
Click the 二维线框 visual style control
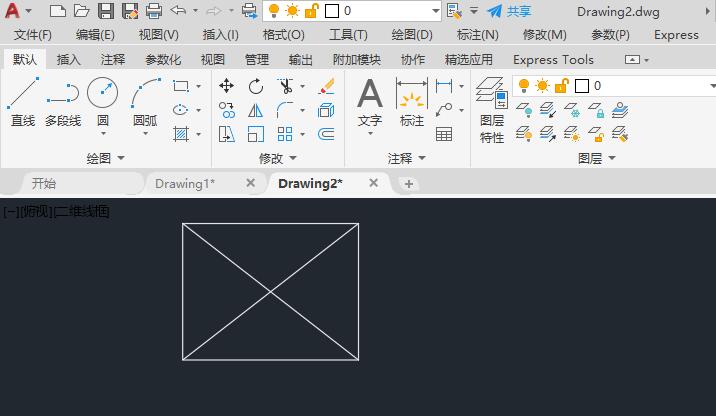click(82, 211)
